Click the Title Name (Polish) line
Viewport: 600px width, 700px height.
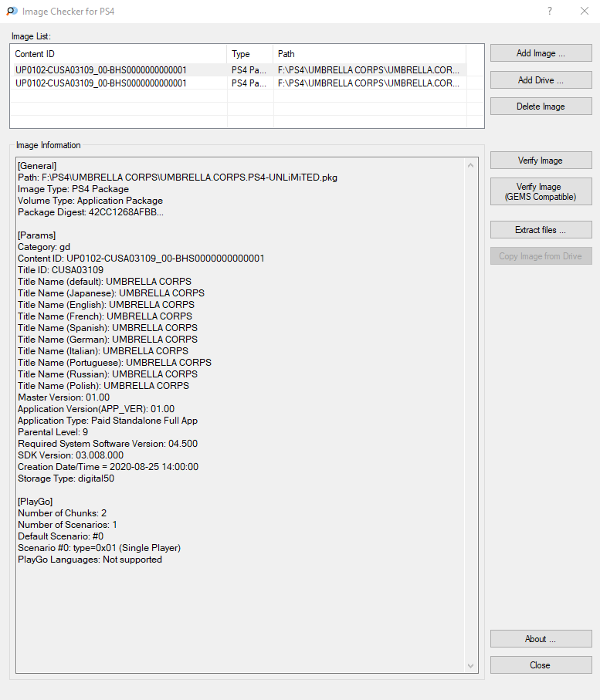click(103, 386)
